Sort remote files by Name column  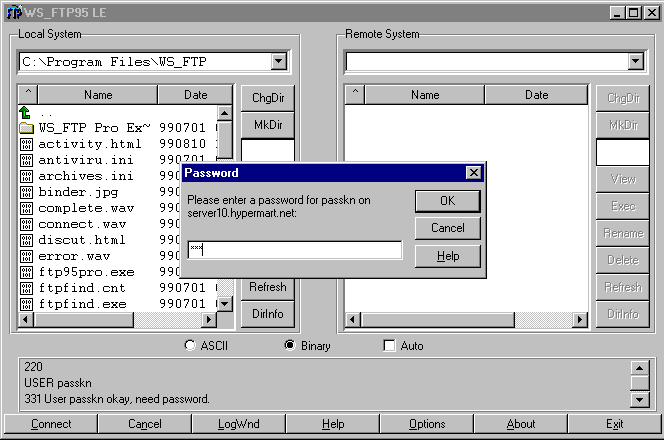point(425,94)
